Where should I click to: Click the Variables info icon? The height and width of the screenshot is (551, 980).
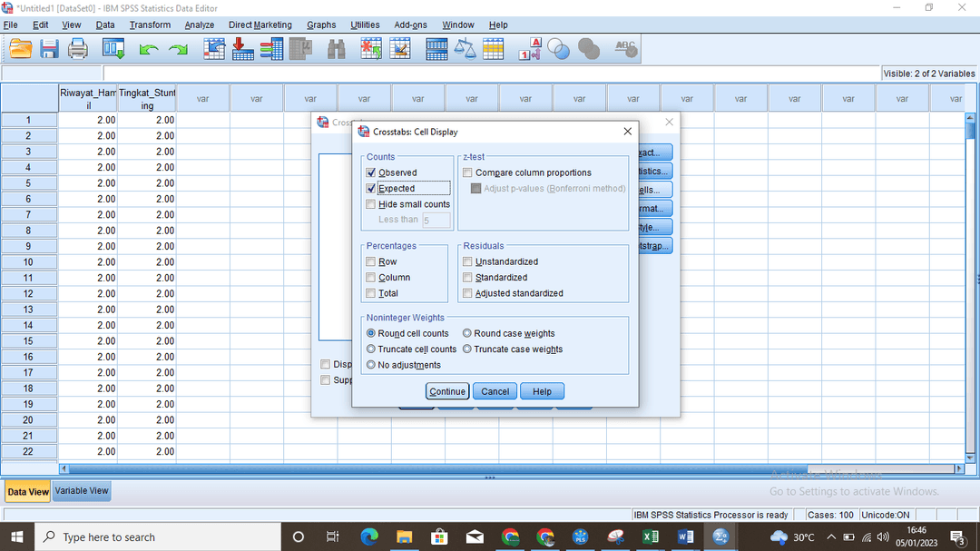(271, 49)
